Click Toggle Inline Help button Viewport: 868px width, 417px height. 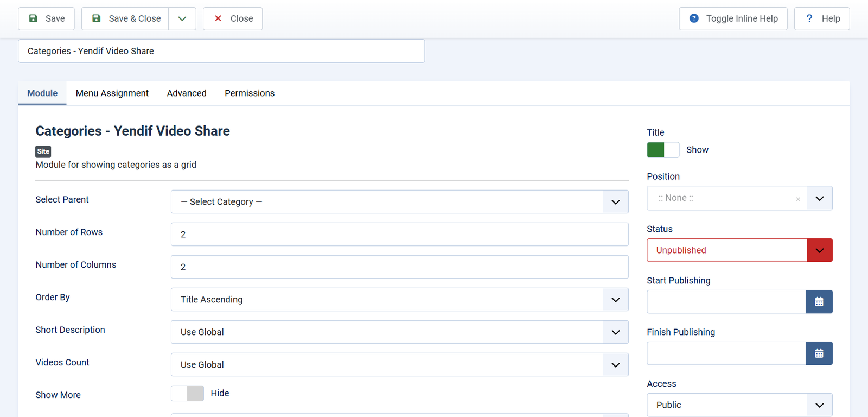click(x=733, y=18)
